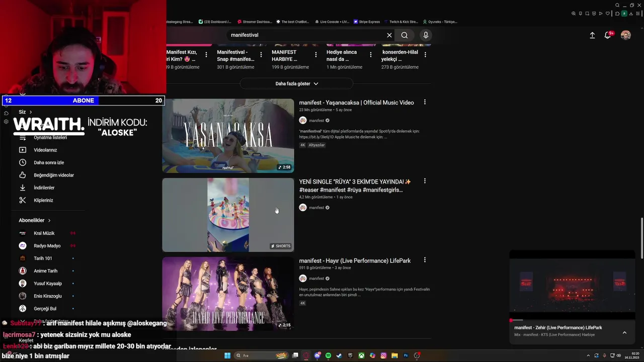
Task: Open Kral Müzik subscription channel
Action: point(44,233)
